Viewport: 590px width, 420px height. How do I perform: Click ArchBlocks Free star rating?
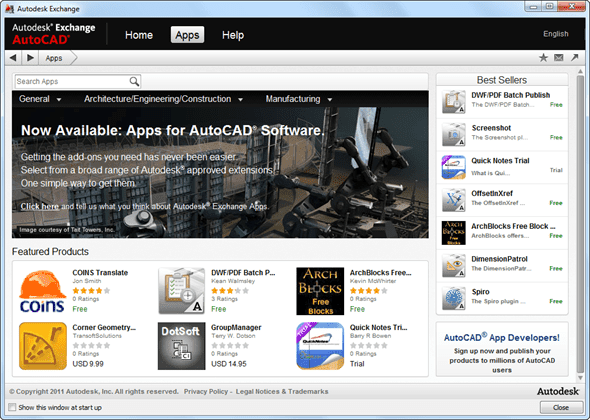[368, 290]
